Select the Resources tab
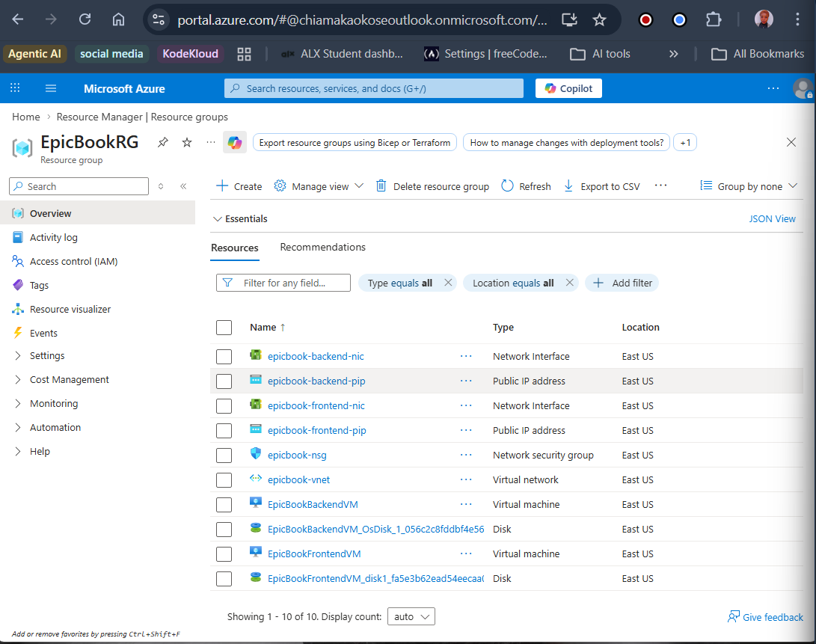Image resolution: width=816 pixels, height=644 pixels. pyautogui.click(x=235, y=248)
